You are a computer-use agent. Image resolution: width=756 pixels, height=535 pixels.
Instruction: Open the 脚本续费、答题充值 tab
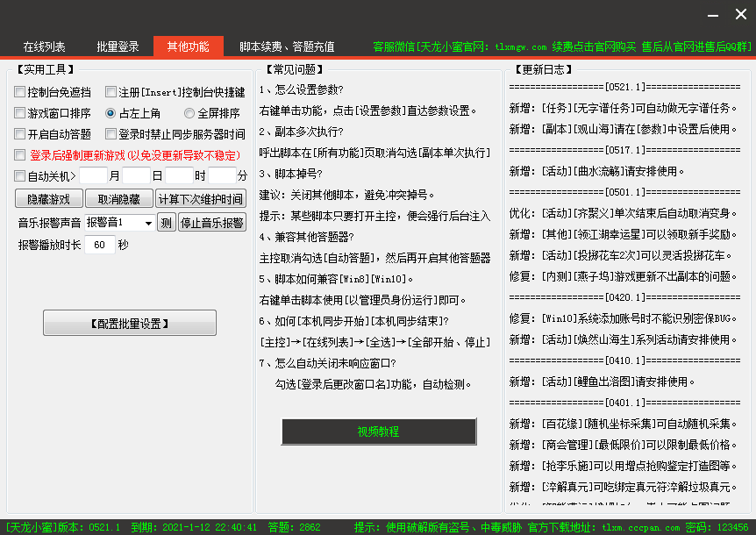point(287,46)
